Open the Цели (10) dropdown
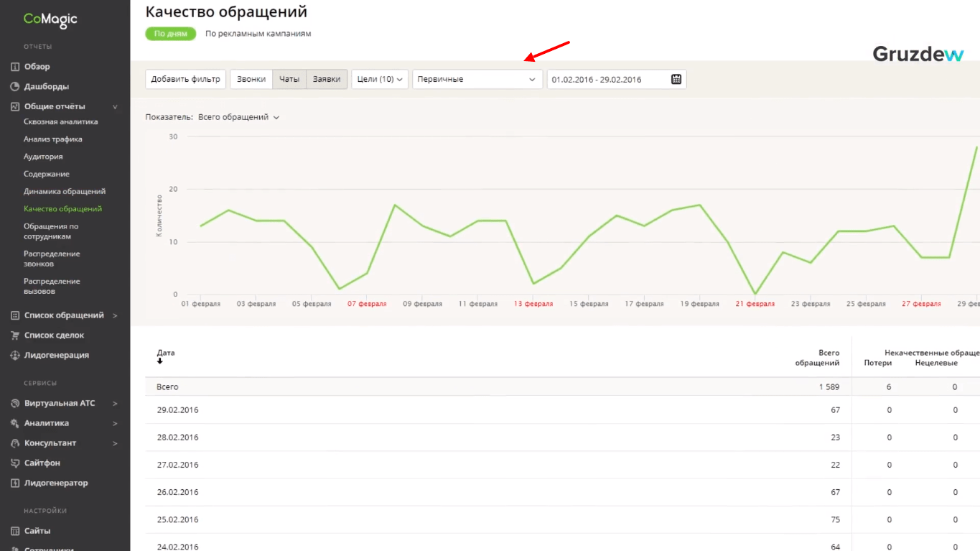The width and height of the screenshot is (980, 551). coord(380,79)
